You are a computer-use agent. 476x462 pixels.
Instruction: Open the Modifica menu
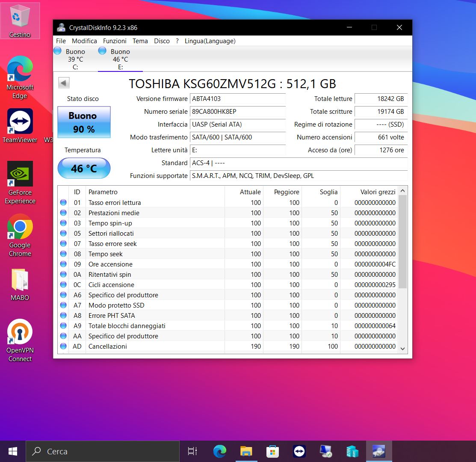pos(84,41)
